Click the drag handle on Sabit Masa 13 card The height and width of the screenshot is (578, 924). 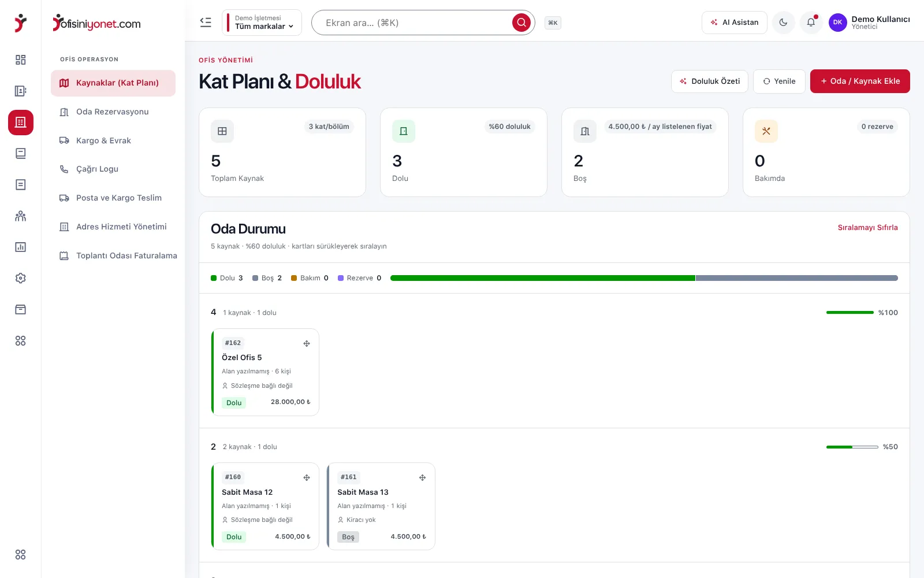(x=422, y=478)
